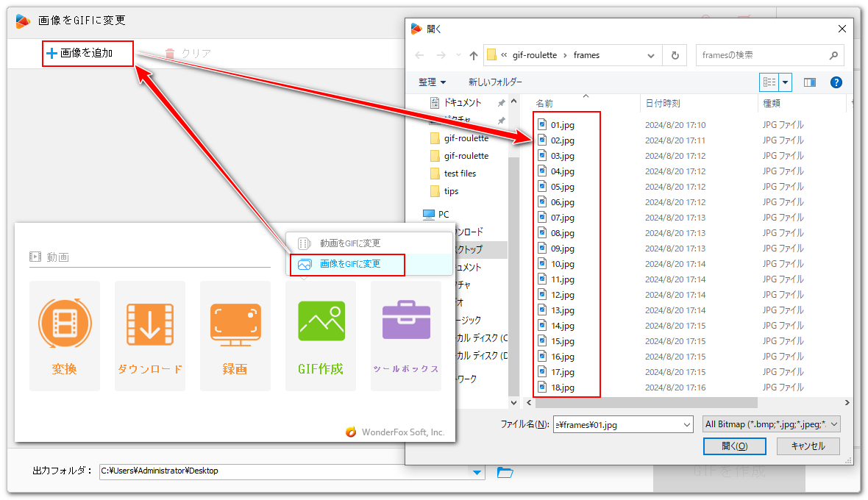Click the 開く(O) button

[x=734, y=446]
